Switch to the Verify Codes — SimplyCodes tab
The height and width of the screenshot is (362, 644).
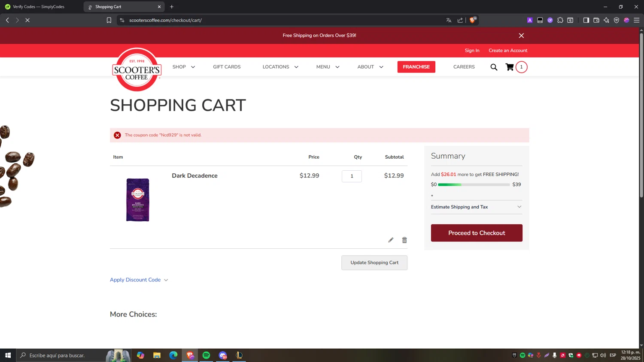(x=39, y=7)
